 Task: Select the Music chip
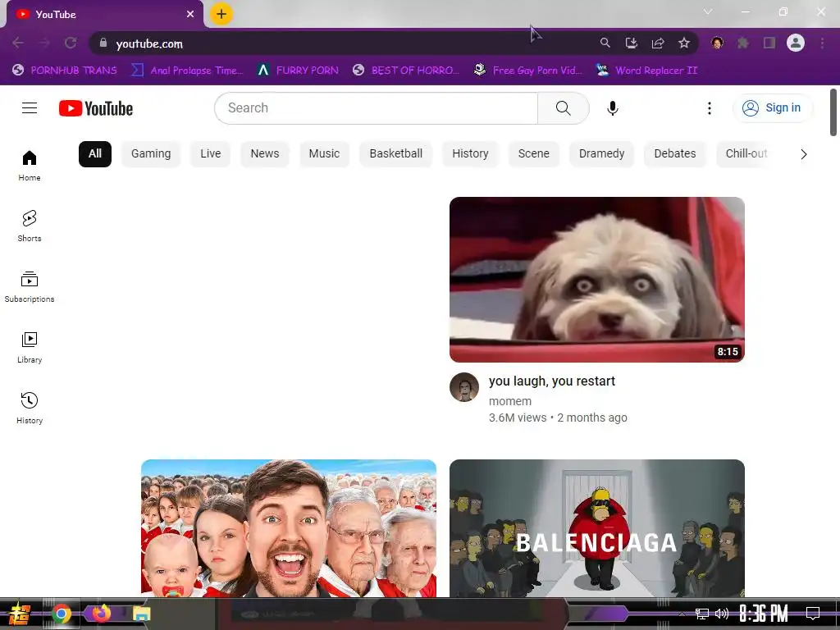[x=324, y=154]
